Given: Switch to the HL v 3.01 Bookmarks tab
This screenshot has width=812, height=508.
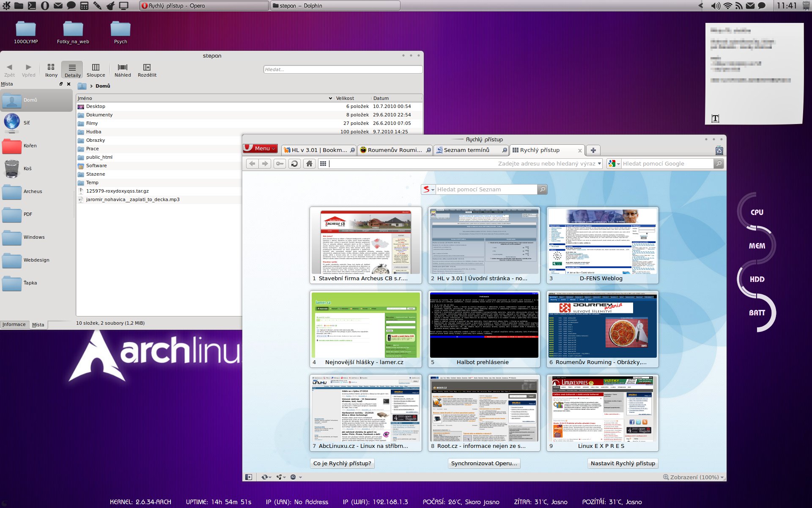Looking at the screenshot, I should click(x=319, y=150).
